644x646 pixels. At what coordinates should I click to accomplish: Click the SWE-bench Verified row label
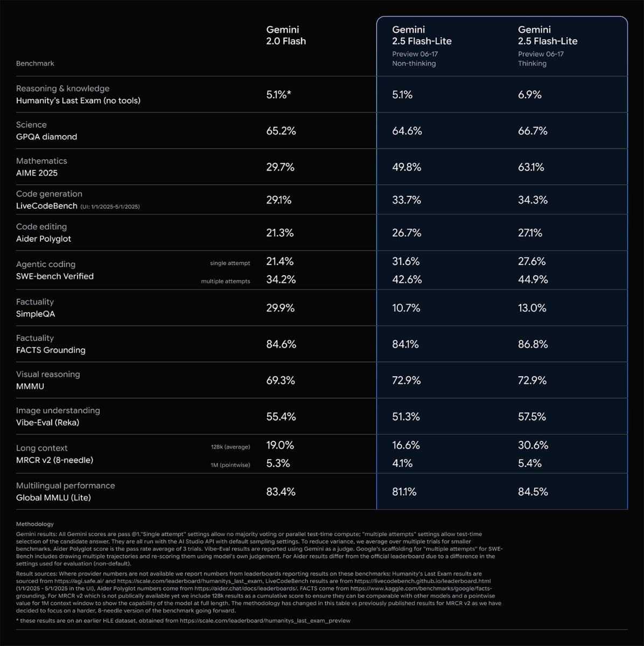point(55,276)
